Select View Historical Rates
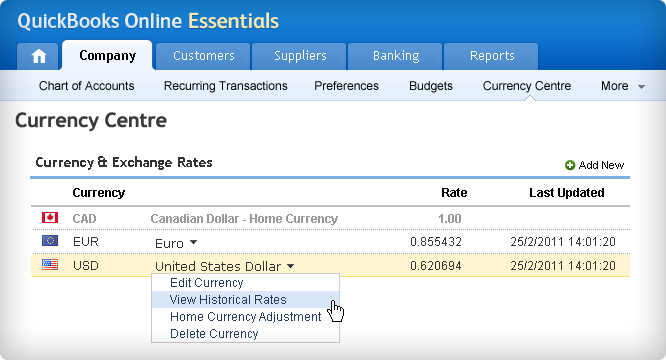 click(246, 300)
